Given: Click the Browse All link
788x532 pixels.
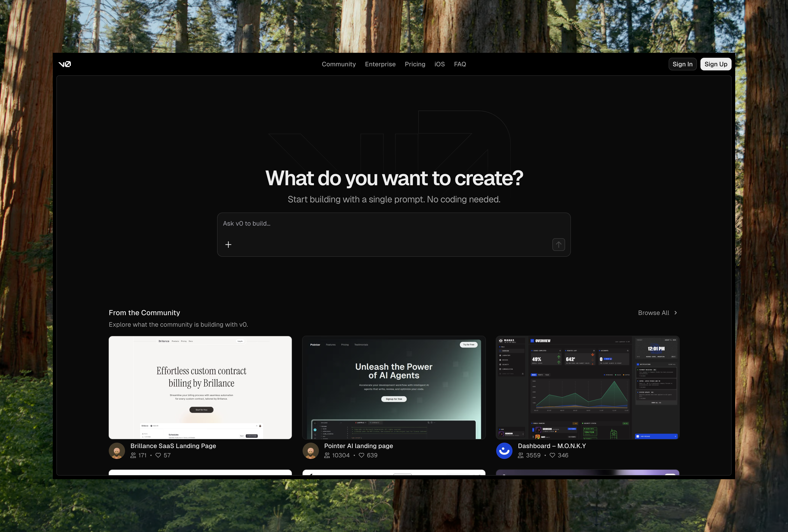Looking at the screenshot, I should 653,313.
